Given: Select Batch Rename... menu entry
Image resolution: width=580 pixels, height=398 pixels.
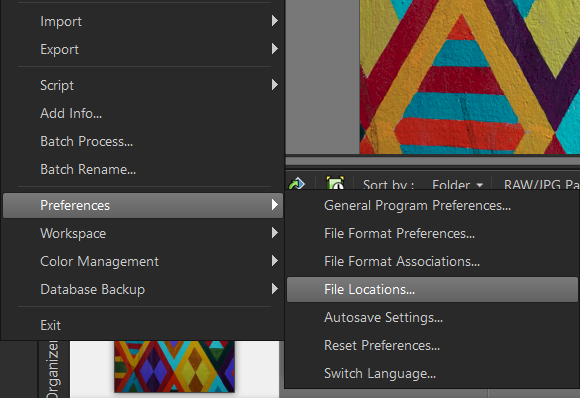Looking at the screenshot, I should click(143, 169).
